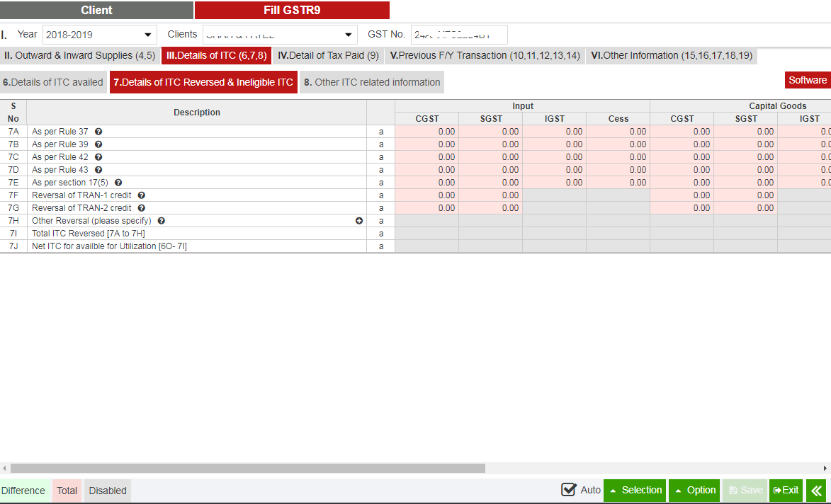The width and height of the screenshot is (831, 504).
Task: Add row with plus icon in Other Reversal
Action: pyautogui.click(x=359, y=221)
